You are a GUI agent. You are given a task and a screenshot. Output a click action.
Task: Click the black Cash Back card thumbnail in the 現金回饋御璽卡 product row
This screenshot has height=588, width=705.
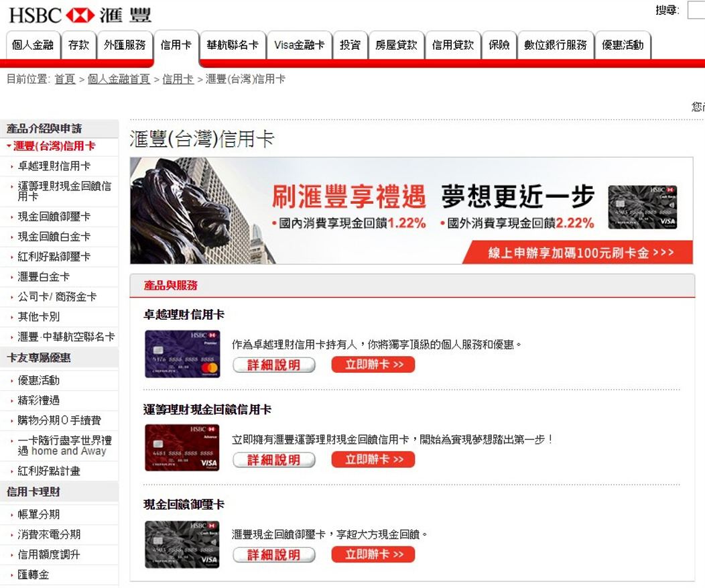pyautogui.click(x=182, y=544)
